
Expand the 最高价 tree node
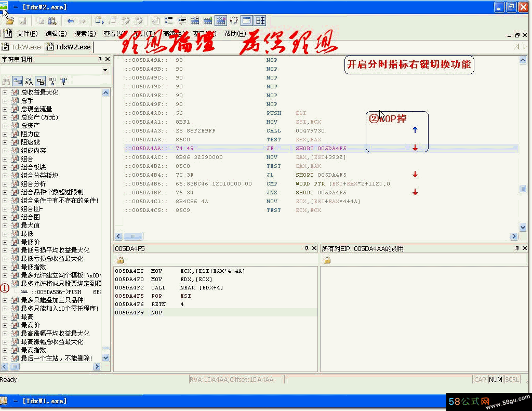[x=5, y=325]
